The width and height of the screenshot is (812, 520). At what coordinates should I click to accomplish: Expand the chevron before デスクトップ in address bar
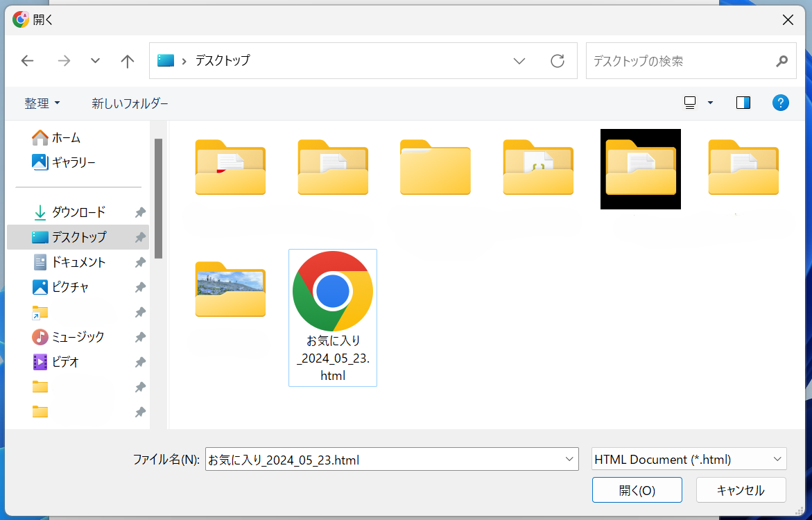184,61
